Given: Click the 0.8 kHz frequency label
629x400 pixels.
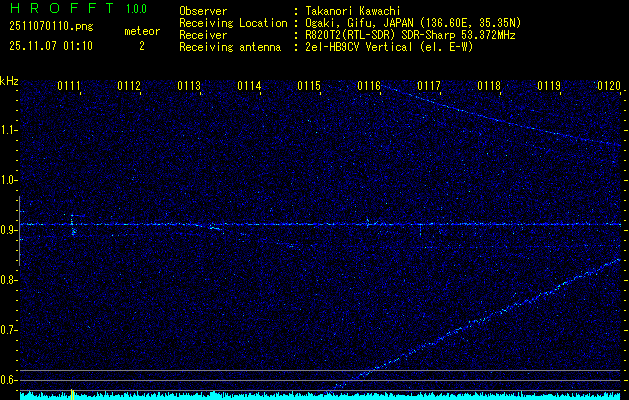Looking at the screenshot, I should pyautogui.click(x=8, y=280).
